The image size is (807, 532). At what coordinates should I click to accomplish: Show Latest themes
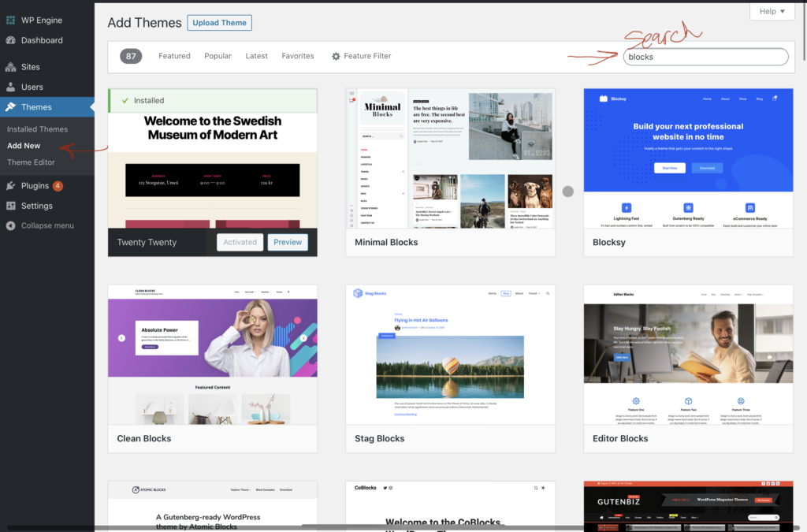[x=256, y=56]
